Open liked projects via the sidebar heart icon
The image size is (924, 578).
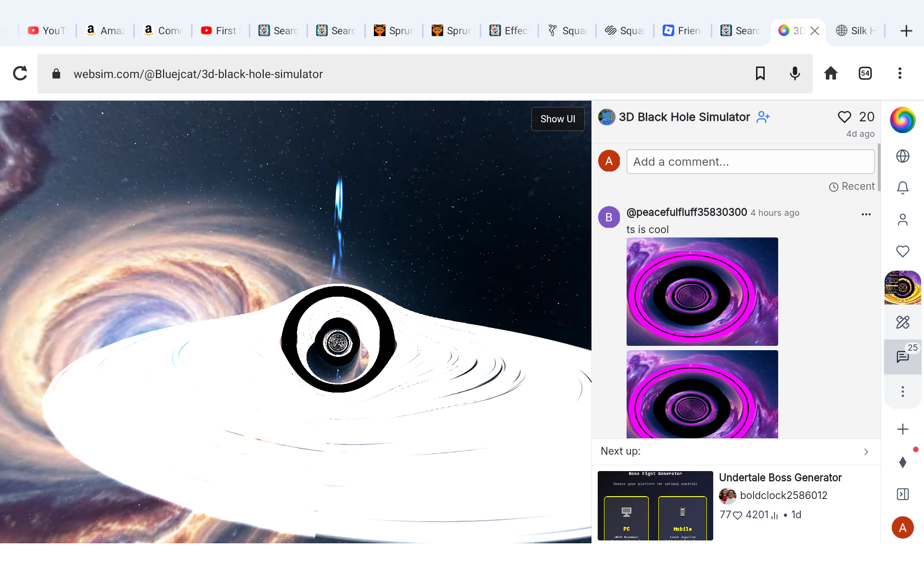902,251
